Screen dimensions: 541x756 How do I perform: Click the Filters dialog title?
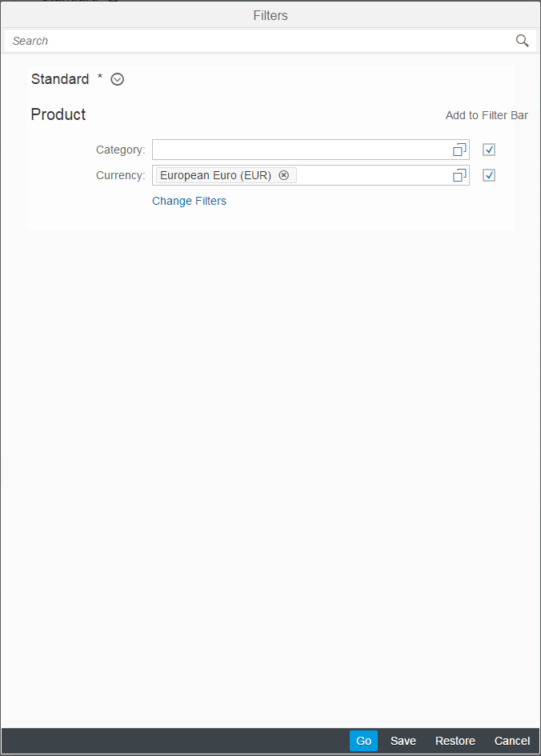click(x=270, y=15)
